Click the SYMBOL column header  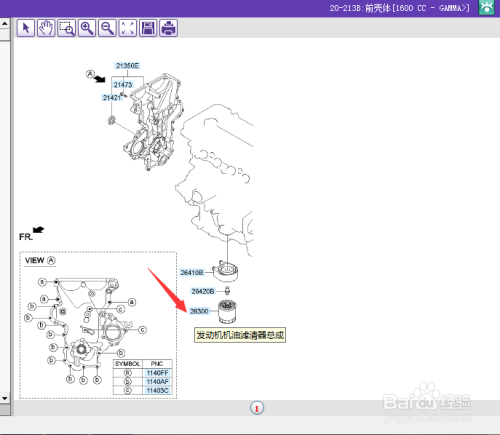point(128,364)
